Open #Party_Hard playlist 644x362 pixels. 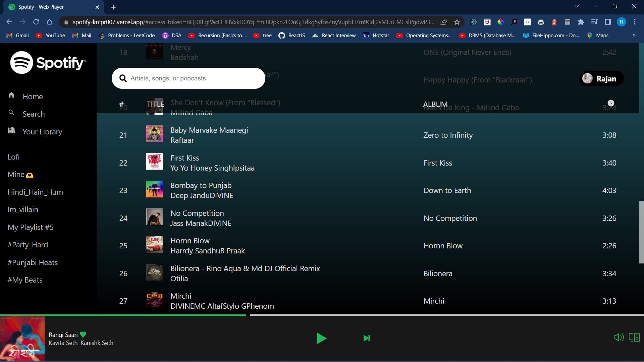pyautogui.click(x=28, y=245)
